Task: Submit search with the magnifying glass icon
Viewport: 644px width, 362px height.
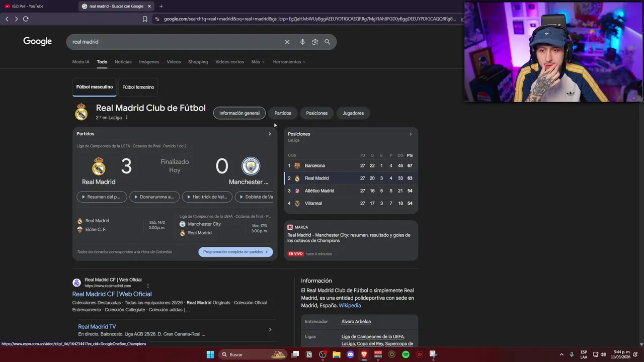Action: click(328, 42)
